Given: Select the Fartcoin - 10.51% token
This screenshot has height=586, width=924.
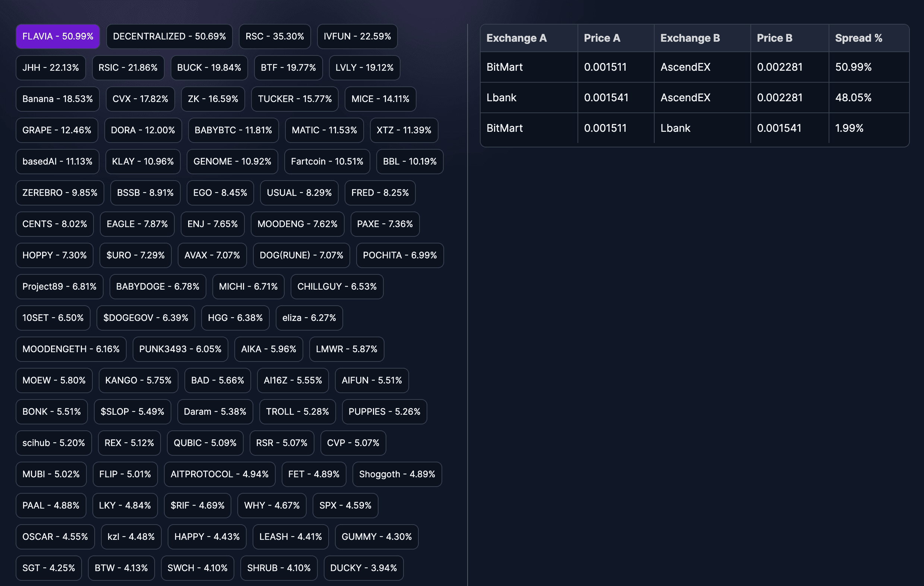Looking at the screenshot, I should [x=327, y=162].
